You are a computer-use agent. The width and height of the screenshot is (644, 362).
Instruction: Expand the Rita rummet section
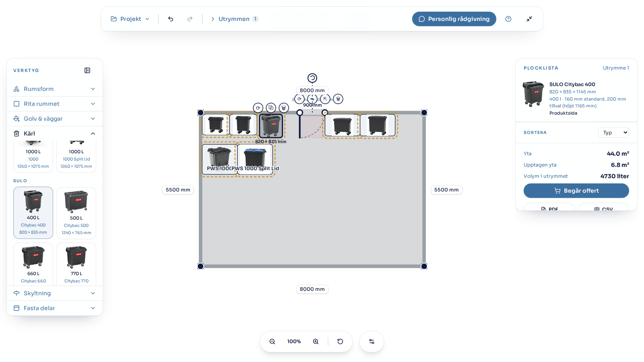pos(55,104)
